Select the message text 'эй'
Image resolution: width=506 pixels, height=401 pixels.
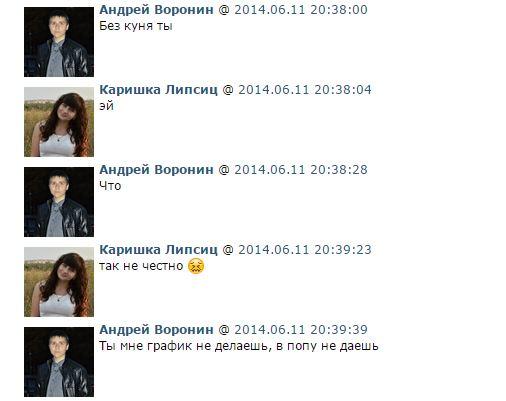click(107, 106)
